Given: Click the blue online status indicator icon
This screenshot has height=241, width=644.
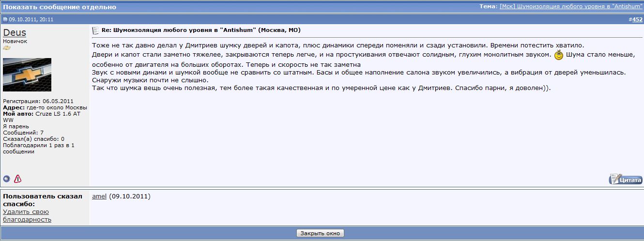Looking at the screenshot, I should click(7, 179).
